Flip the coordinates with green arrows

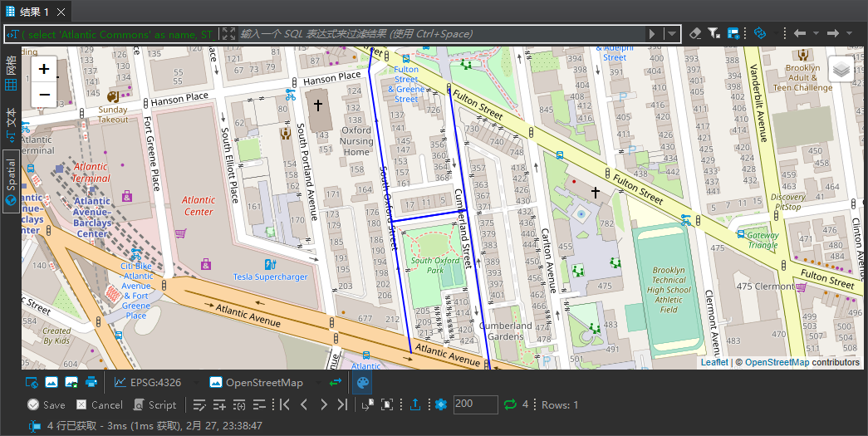[336, 382]
